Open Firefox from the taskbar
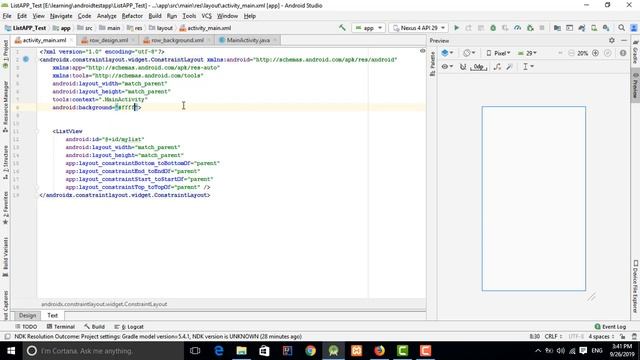The height and width of the screenshot is (360, 640). point(379,351)
